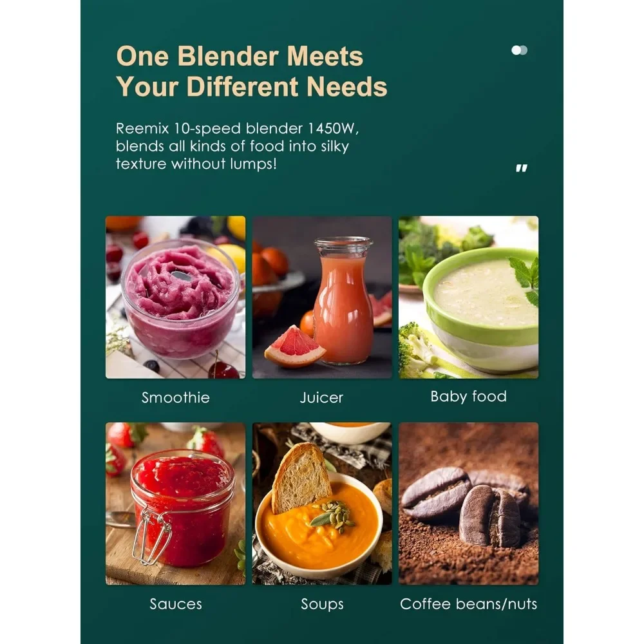Click the Smoothie label

[175, 397]
